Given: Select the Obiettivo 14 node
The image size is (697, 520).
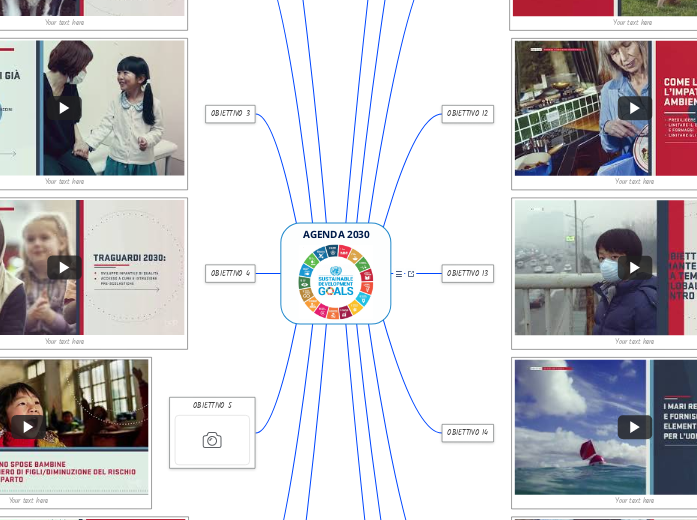Looking at the screenshot, I should pyautogui.click(x=467, y=432).
